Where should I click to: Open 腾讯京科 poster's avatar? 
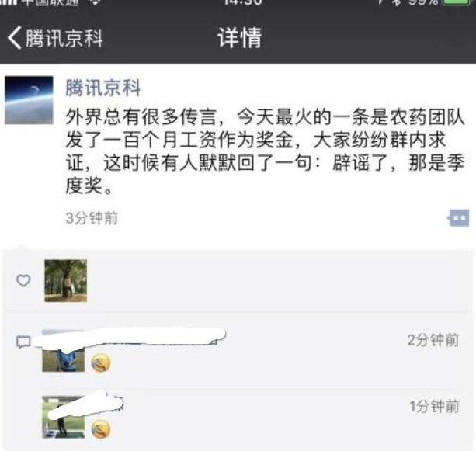pyautogui.click(x=29, y=100)
